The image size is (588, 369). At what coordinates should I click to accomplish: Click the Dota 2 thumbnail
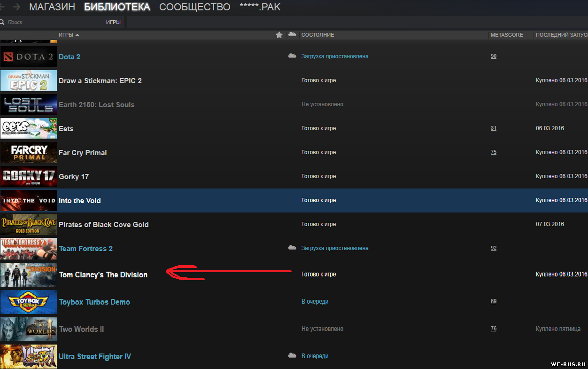(x=29, y=56)
